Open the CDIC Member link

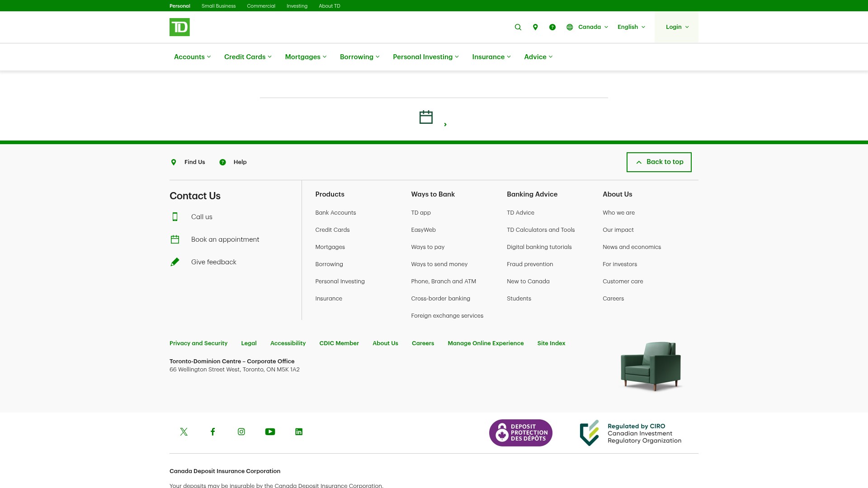click(x=339, y=343)
